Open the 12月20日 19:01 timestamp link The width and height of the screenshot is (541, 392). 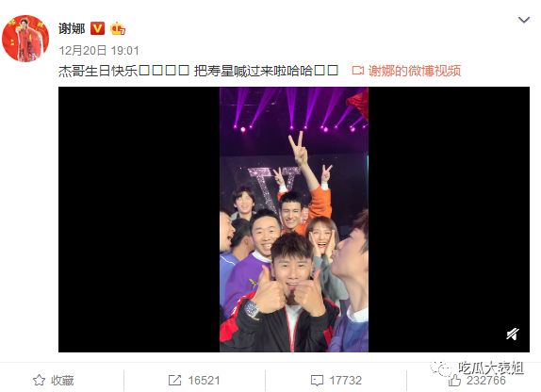99,51
